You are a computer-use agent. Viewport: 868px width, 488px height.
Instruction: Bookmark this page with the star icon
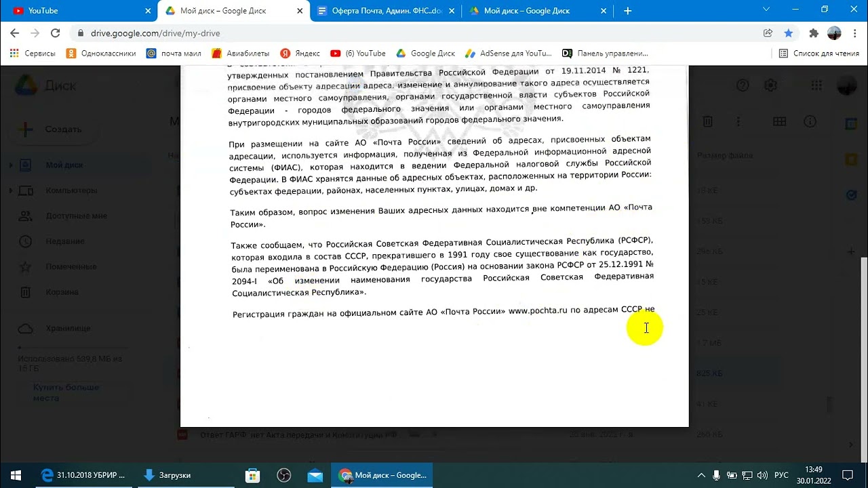[x=788, y=33]
